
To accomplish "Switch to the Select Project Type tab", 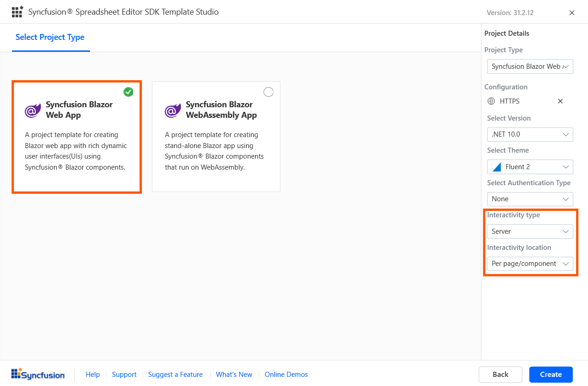I will click(50, 37).
